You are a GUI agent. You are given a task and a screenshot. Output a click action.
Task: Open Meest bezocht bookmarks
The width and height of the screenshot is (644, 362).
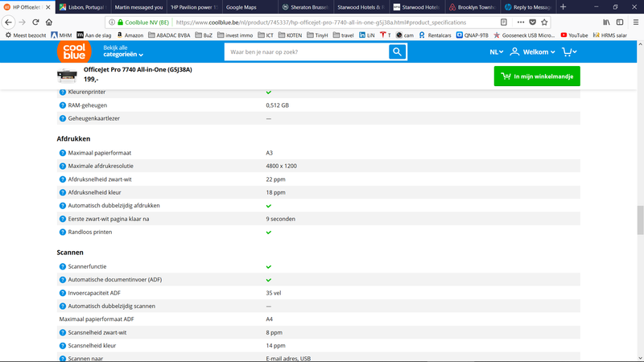click(26, 35)
